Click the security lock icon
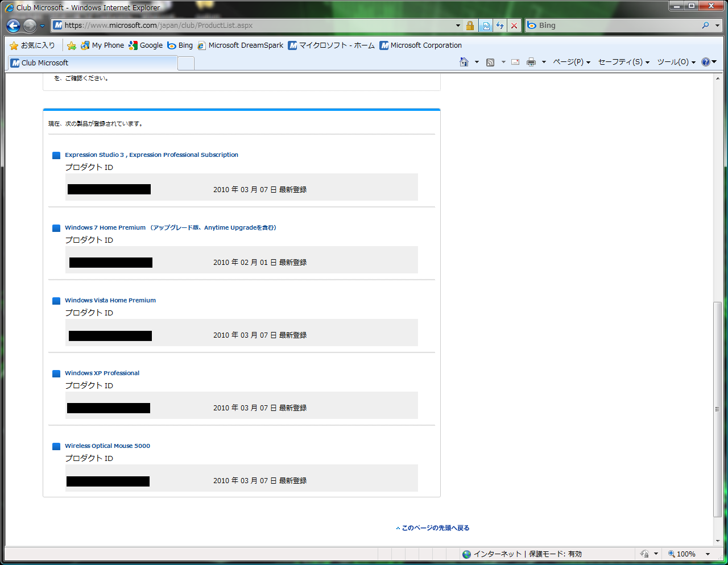This screenshot has width=728, height=565. [x=470, y=26]
